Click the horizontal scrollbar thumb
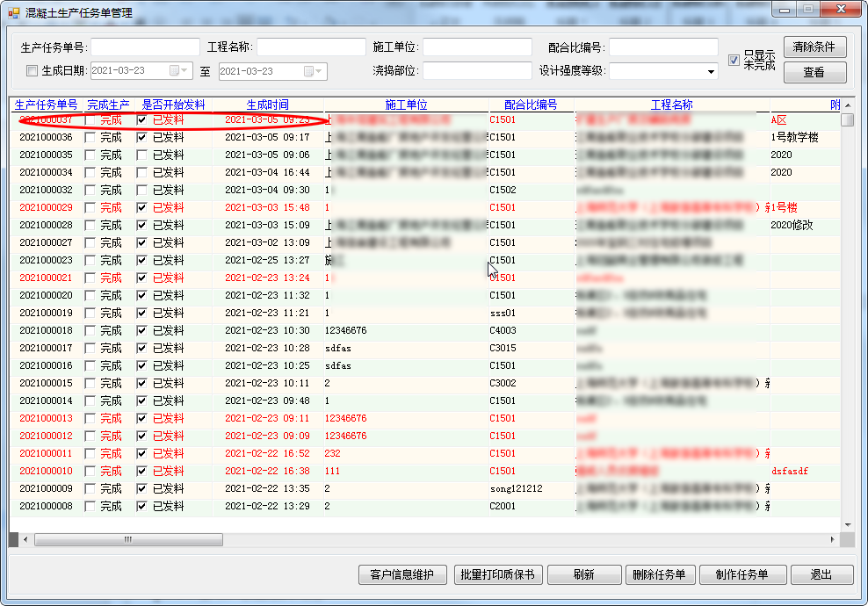Viewport: 868px width, 606px height. click(x=127, y=539)
